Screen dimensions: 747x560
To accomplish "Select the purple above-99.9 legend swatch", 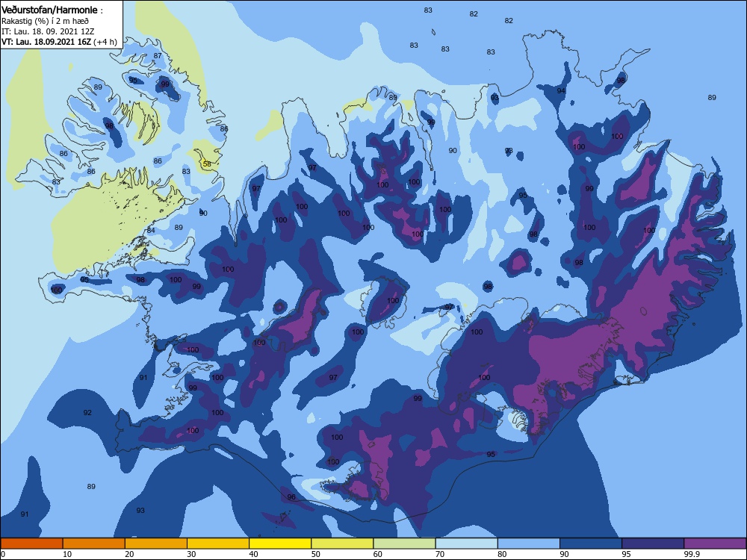I will click(x=715, y=544).
